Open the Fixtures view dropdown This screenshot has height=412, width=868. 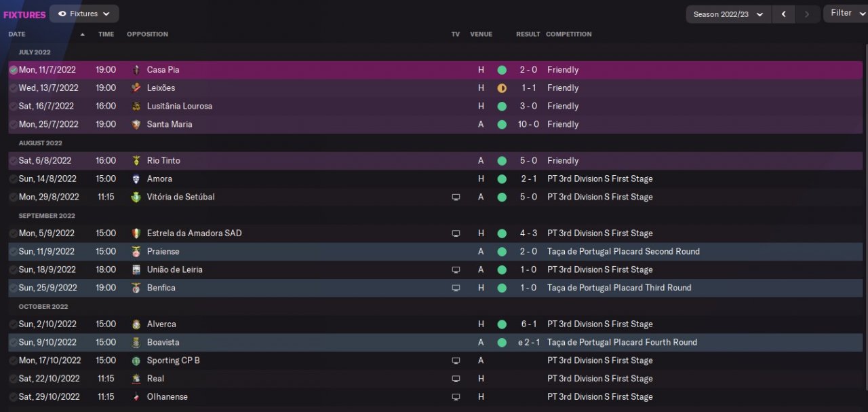click(84, 14)
